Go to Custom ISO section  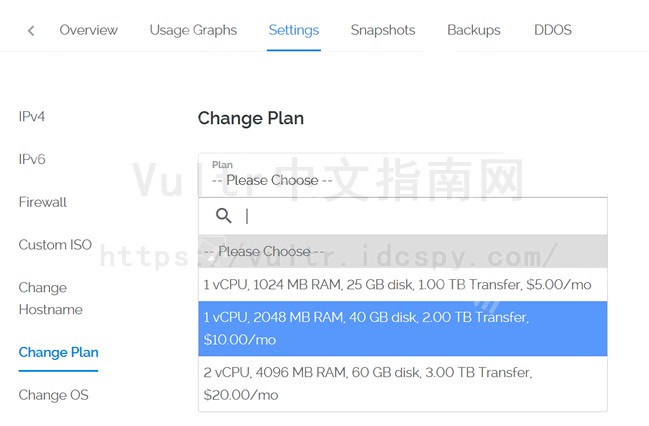click(x=55, y=245)
